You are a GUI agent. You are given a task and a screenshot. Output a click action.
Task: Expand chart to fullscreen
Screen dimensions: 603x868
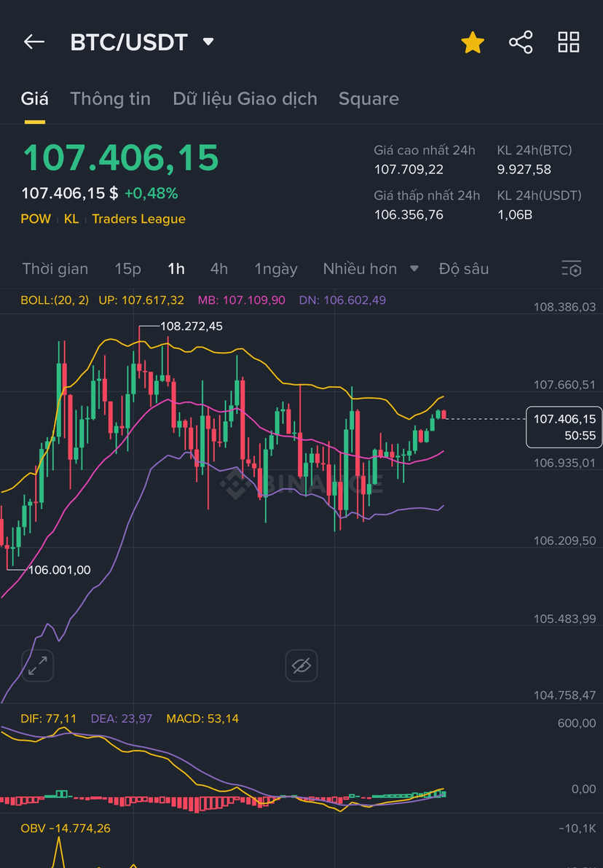coord(38,665)
